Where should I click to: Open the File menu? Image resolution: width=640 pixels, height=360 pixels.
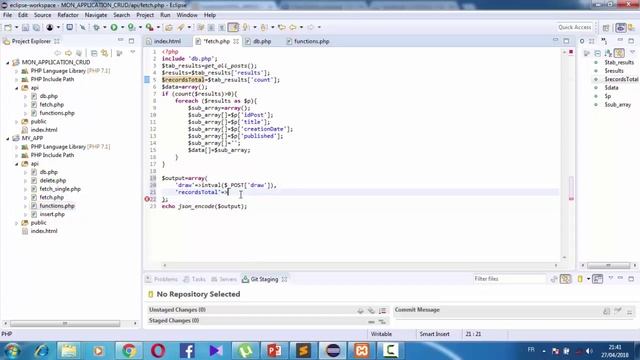[x=7, y=15]
